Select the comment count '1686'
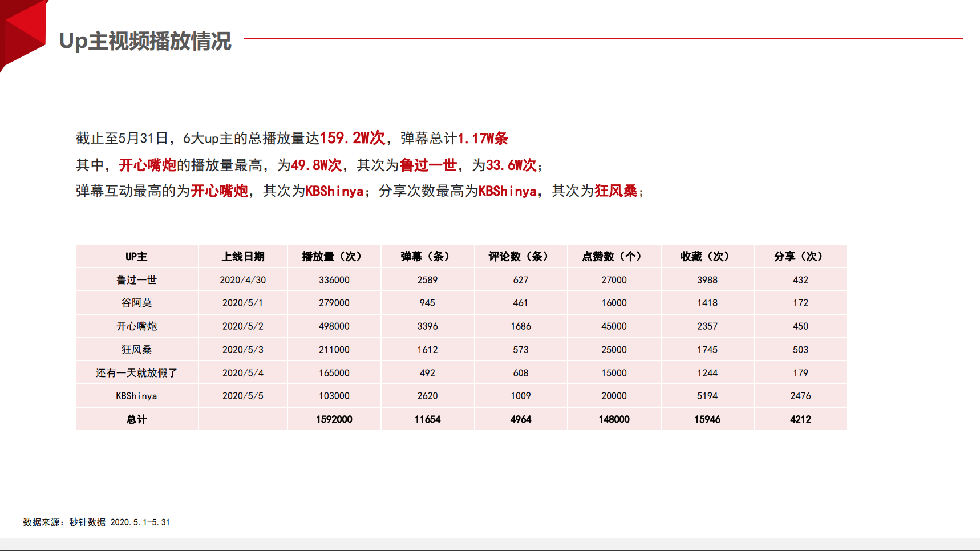Image resolution: width=980 pixels, height=551 pixels. click(521, 326)
